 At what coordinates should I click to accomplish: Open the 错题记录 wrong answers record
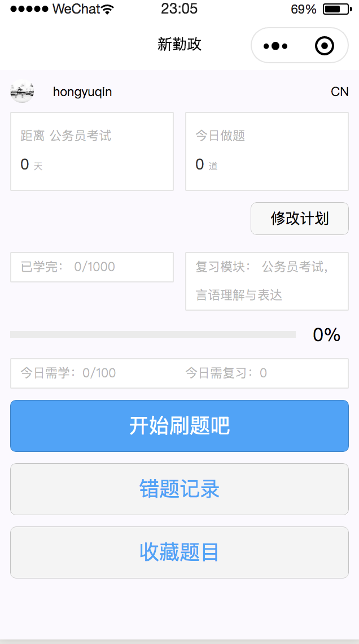point(179,489)
